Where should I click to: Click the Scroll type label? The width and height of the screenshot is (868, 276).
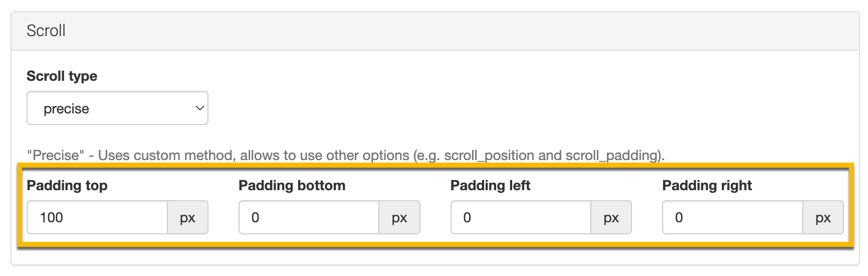tap(62, 76)
